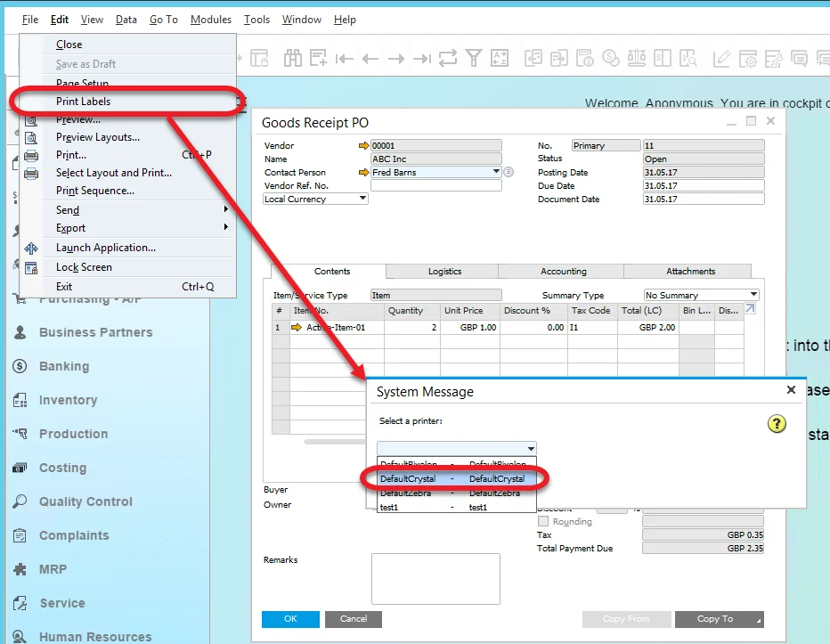Switch to the Logistics tab
Screen dimensions: 830x644
444,272
